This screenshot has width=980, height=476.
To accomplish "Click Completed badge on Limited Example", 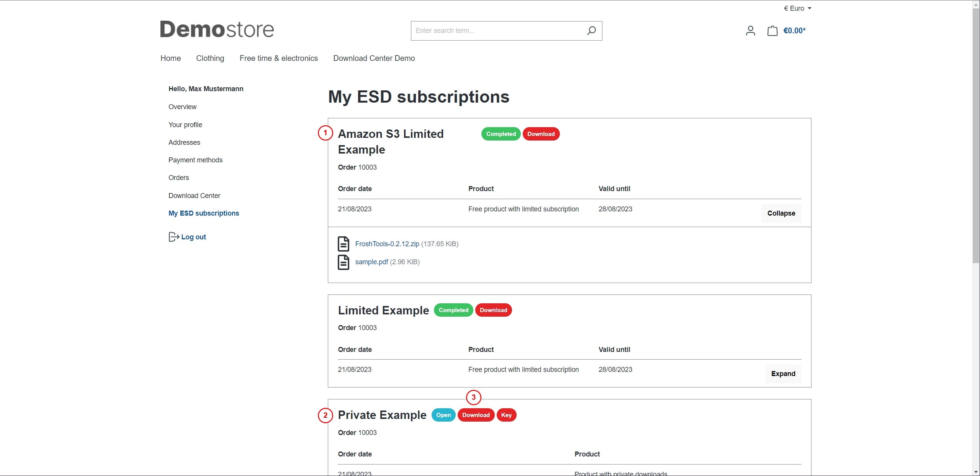I will click(453, 310).
